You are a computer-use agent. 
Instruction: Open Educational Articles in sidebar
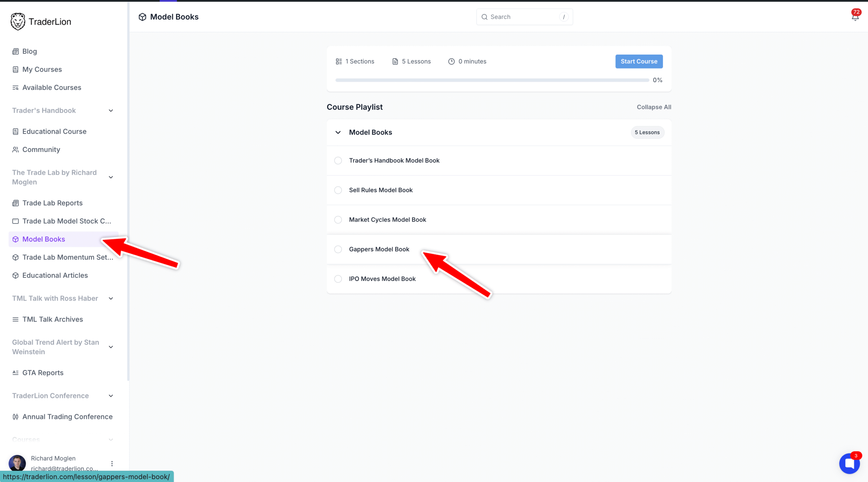coord(55,275)
